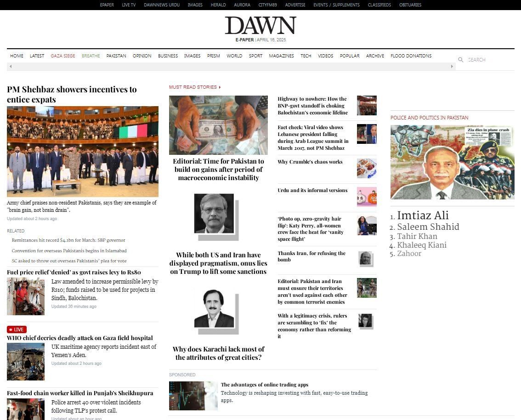This screenshot has width=521, height=420.
Task: Click MUST READ STORIES heading
Action: click(x=193, y=87)
